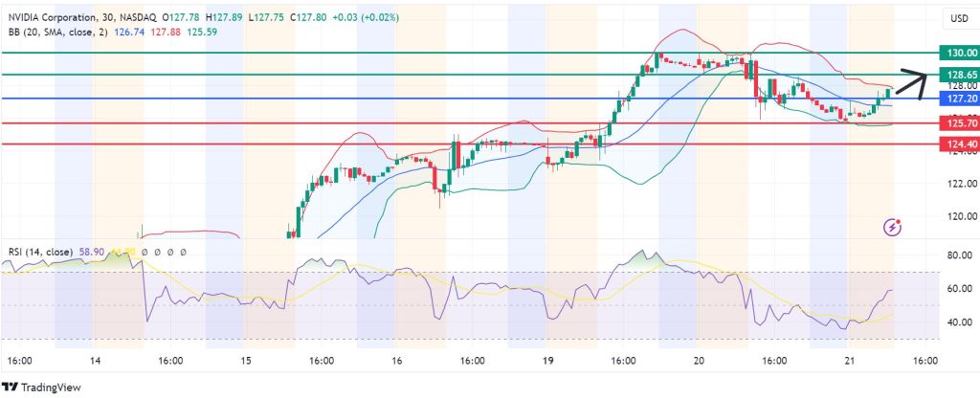Click the RSI value 58.90
Viewport: 980px width, 398px height.
pyautogui.click(x=89, y=253)
